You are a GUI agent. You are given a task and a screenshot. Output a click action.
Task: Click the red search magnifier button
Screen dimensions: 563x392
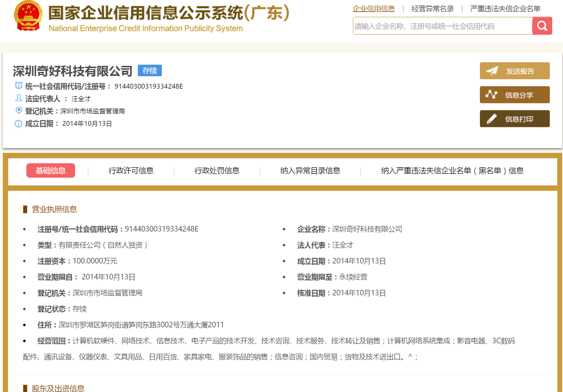[x=542, y=26]
